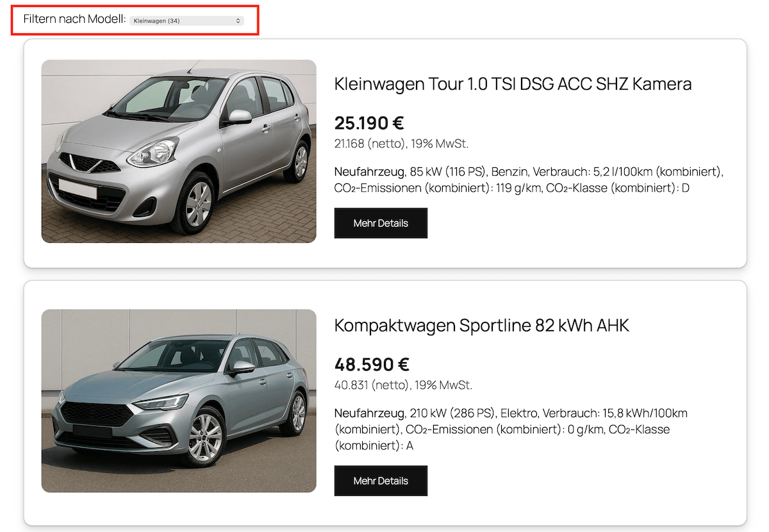The height and width of the screenshot is (532, 769).
Task: Click the title "Kleinwagen Tour 1.0 TSI DSG ACC SHZ Kamera"
Action: point(513,84)
